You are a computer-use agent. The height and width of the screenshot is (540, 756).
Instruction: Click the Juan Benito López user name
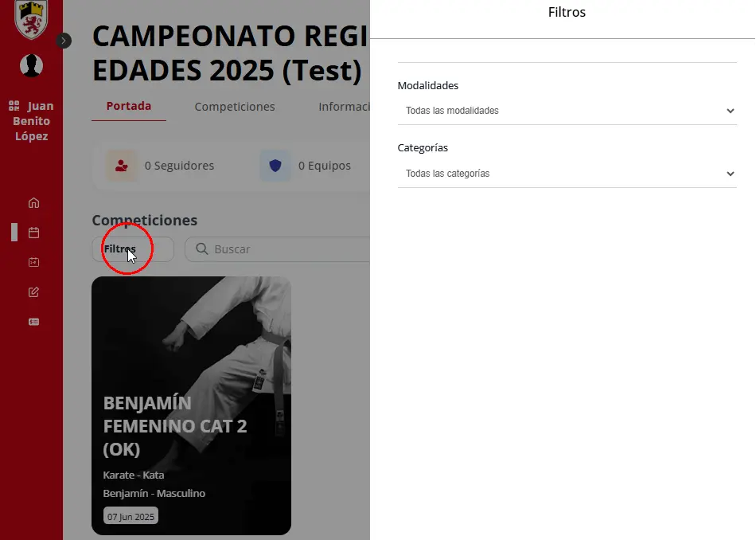click(x=31, y=121)
